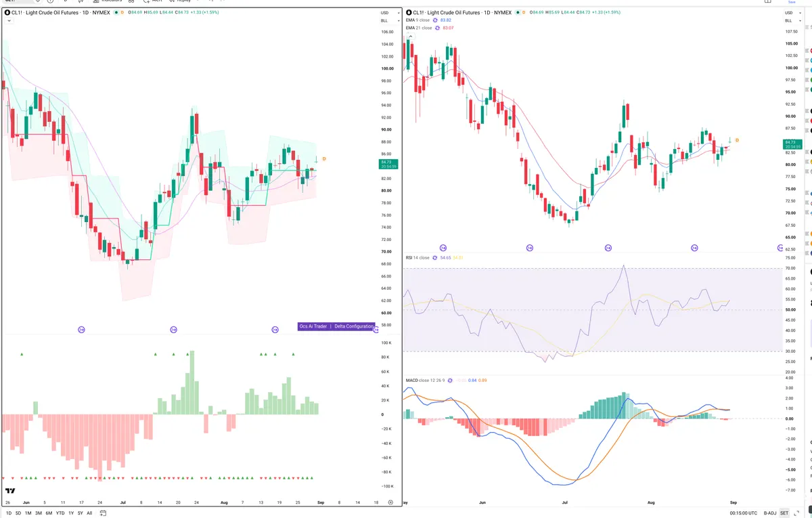Click delayed data D badge, left chart header

[122, 12]
